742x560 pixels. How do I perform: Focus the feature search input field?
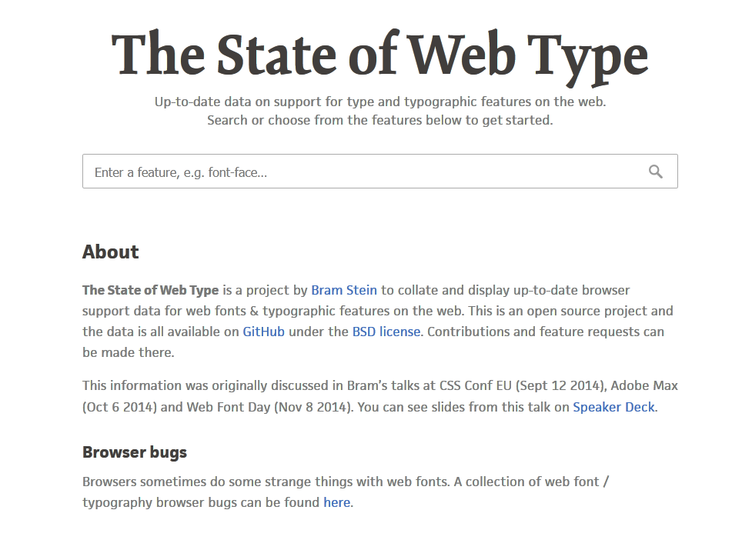380,172
